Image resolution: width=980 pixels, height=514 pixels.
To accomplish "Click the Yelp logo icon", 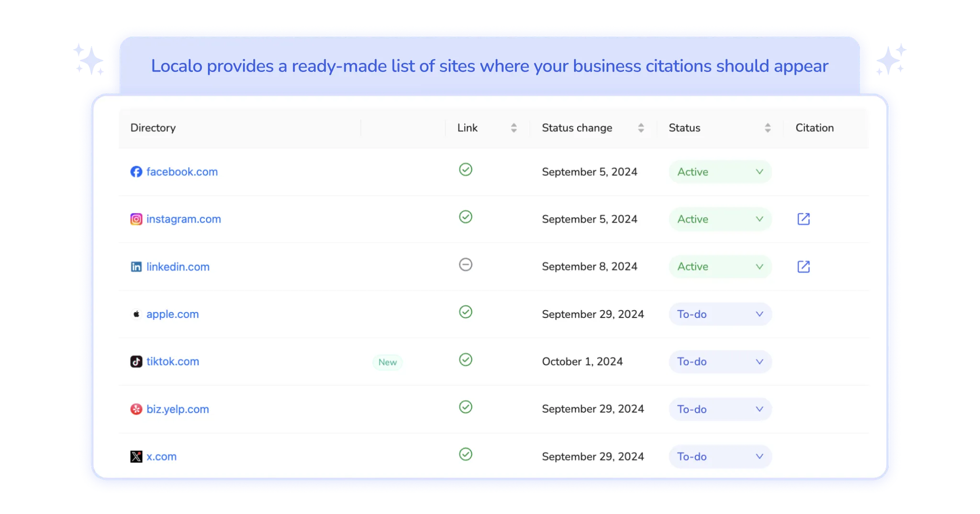I will 136,409.
